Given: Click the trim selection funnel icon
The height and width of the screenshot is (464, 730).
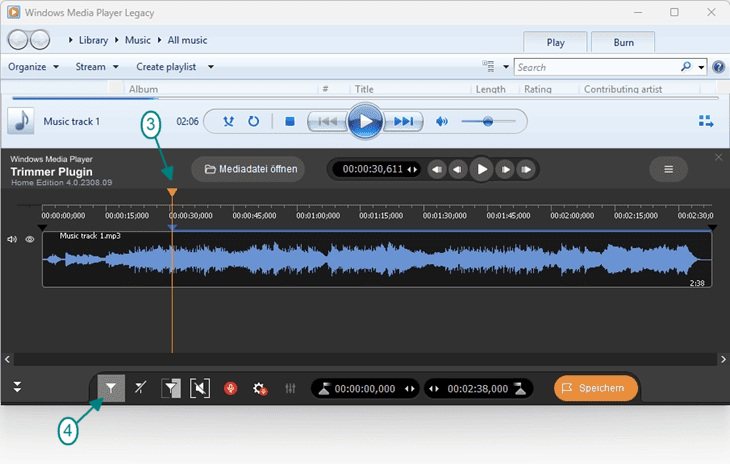Looking at the screenshot, I should tap(171, 388).
